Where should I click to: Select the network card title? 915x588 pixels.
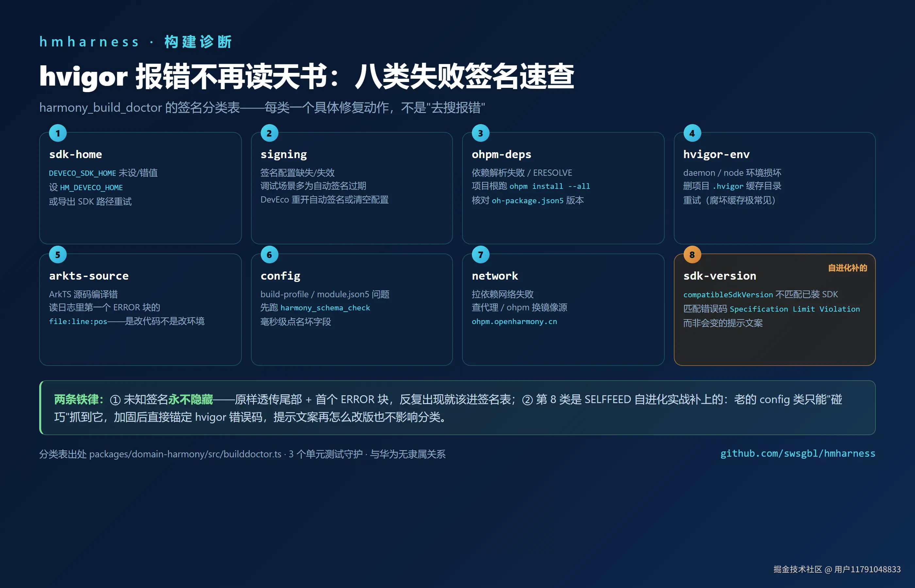point(495,276)
